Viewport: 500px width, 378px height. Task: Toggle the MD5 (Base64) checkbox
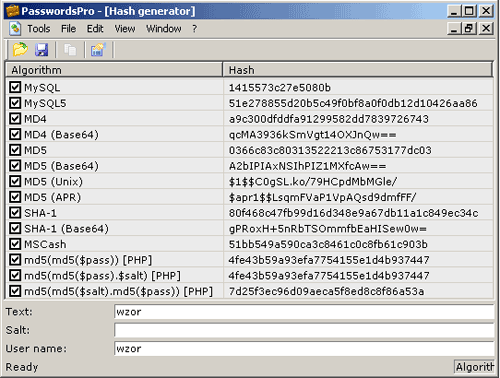(x=15, y=166)
